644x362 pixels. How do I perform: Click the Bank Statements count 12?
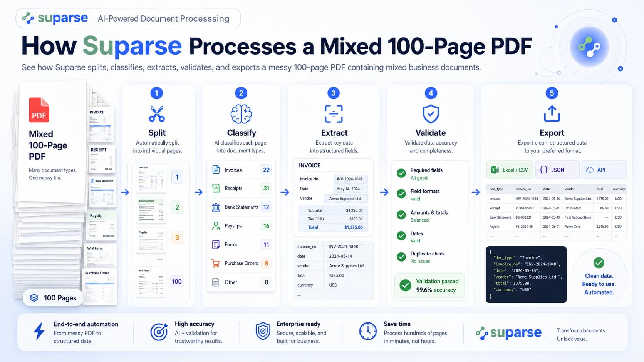[266, 207]
